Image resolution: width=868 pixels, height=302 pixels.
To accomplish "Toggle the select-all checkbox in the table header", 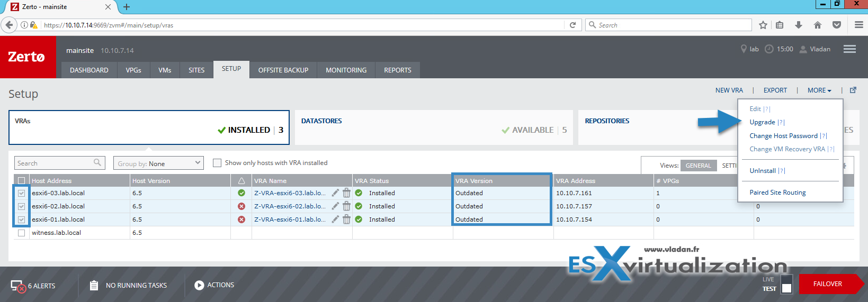I will coord(22,181).
